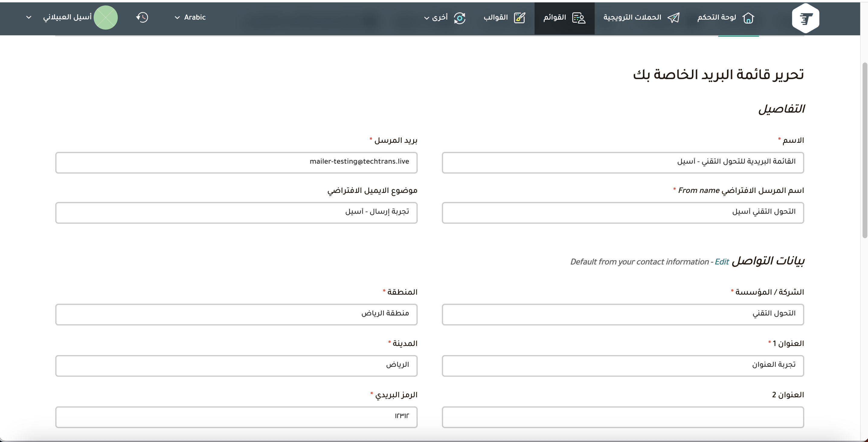Open the user account dropdown arrow

pyautogui.click(x=29, y=17)
